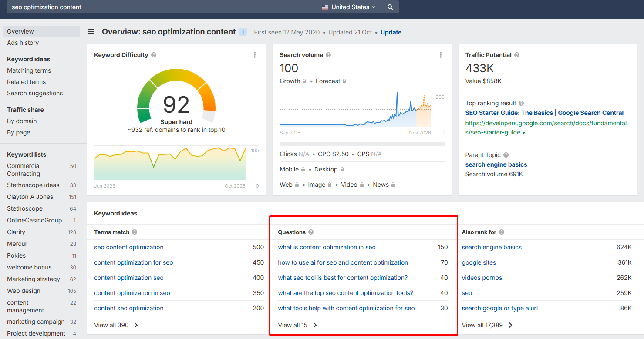This screenshot has height=339, width=644.
Task: Open the search engine basics parent topic
Action: point(496,164)
